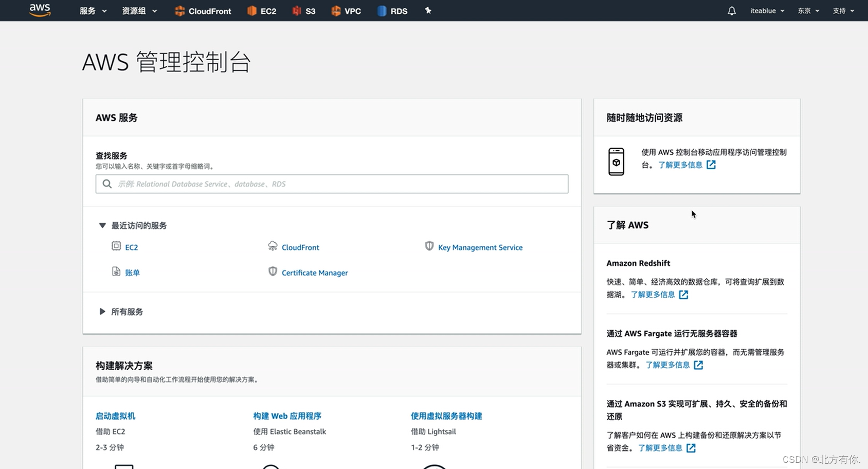Click the mobile phone app icon
868x469 pixels.
616,161
